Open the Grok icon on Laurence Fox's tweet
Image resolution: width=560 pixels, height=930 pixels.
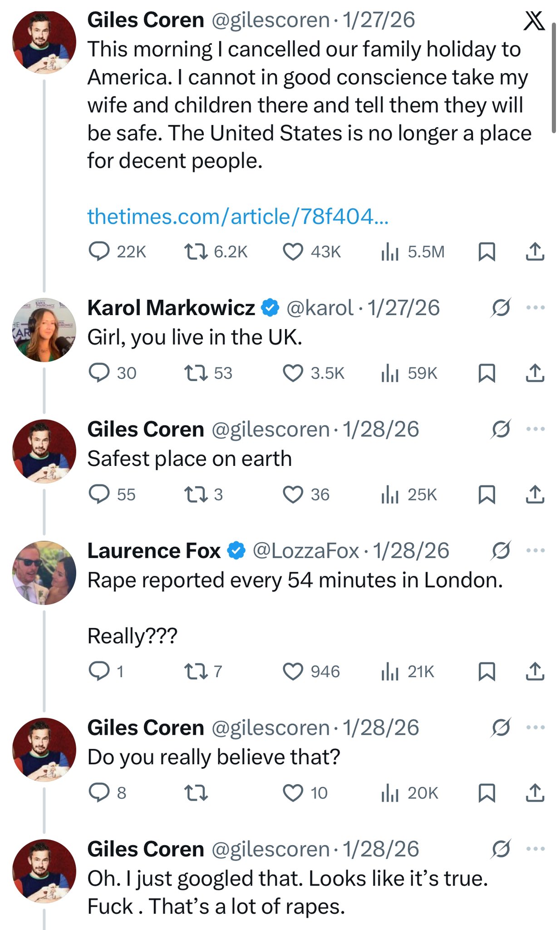(x=501, y=550)
